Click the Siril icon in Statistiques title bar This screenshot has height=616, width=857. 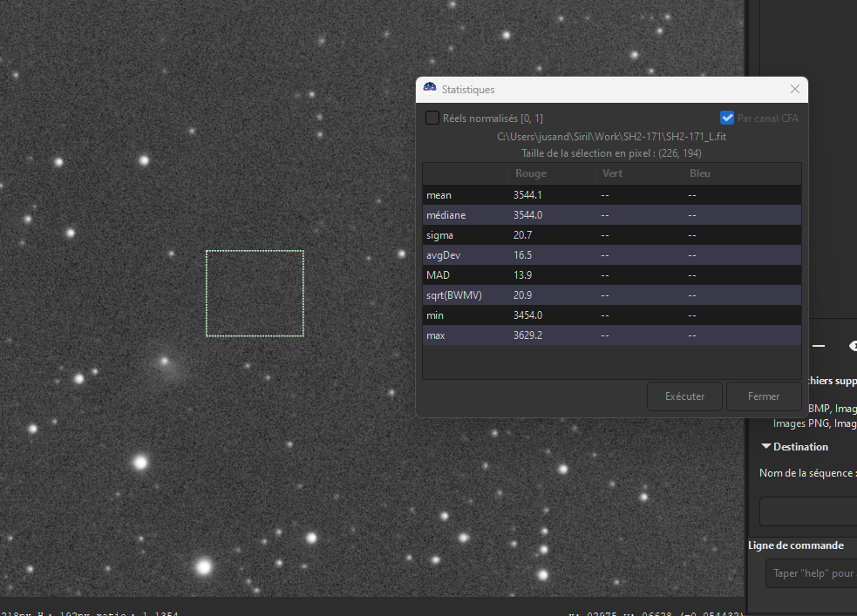(x=430, y=89)
